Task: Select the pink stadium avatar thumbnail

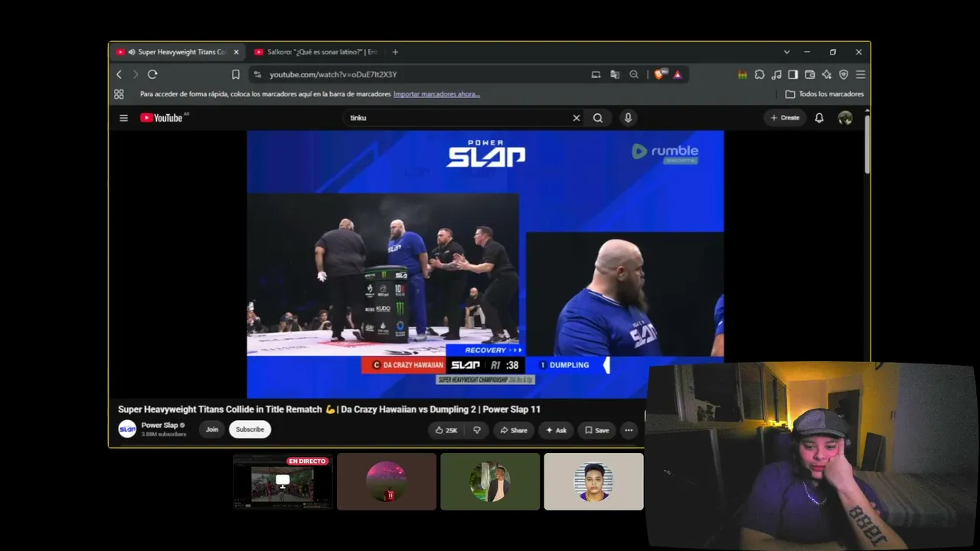Action: (387, 481)
